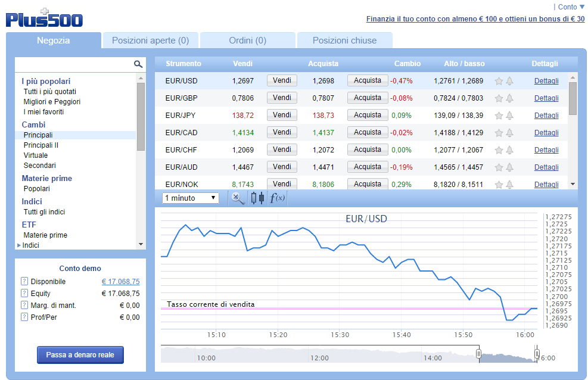
Task: Open the bonus funding promotion link
Action: pos(475,18)
